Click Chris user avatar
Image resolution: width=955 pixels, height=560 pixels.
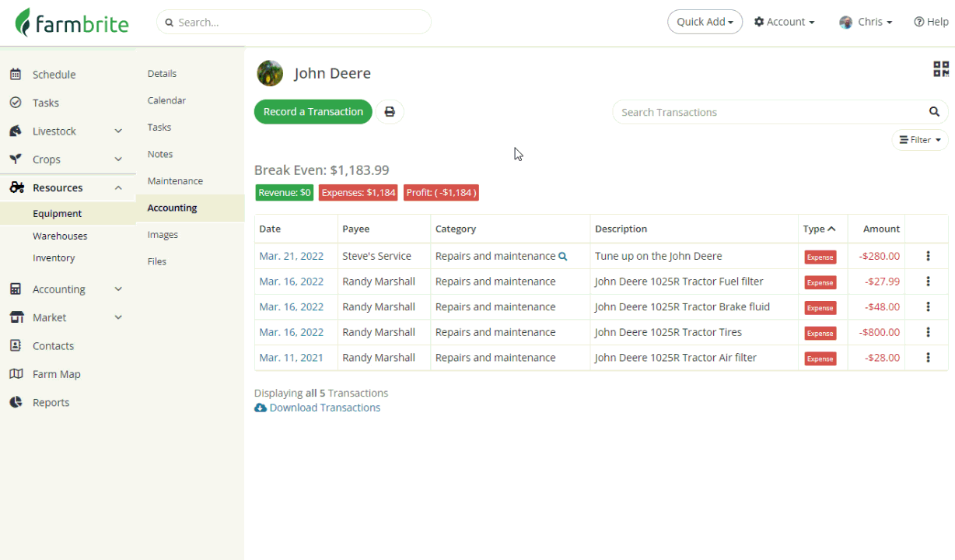pos(846,23)
